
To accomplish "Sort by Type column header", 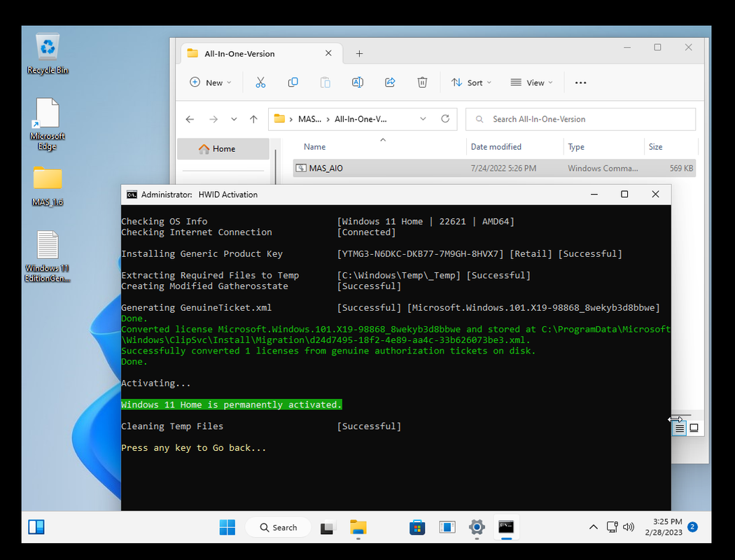I will pyautogui.click(x=576, y=147).
